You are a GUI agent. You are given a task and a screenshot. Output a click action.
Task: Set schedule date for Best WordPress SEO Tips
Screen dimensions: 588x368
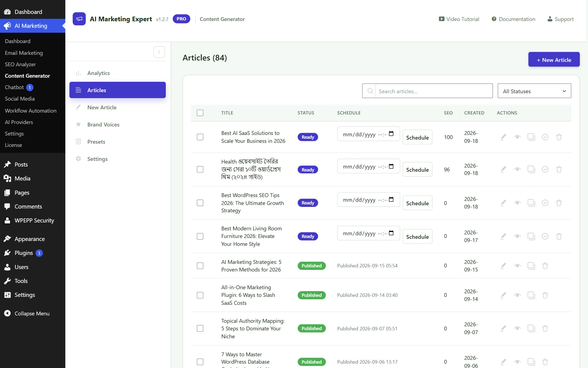(368, 200)
